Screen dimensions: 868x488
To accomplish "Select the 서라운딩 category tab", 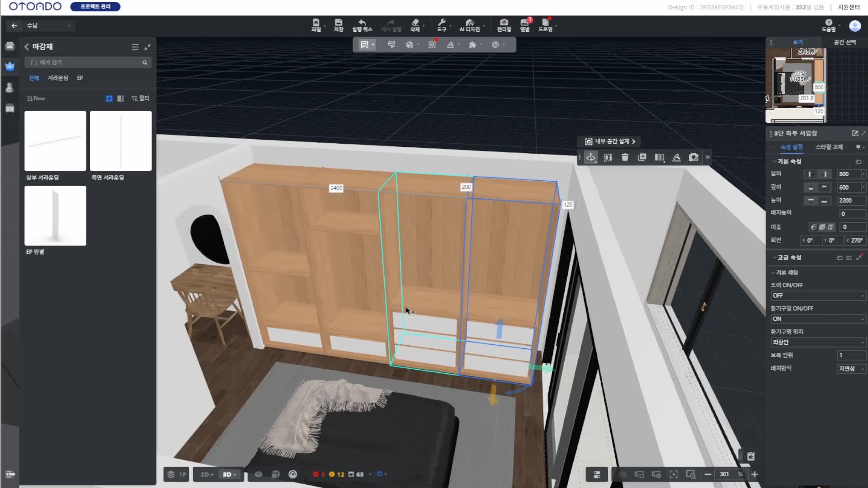I will [58, 78].
